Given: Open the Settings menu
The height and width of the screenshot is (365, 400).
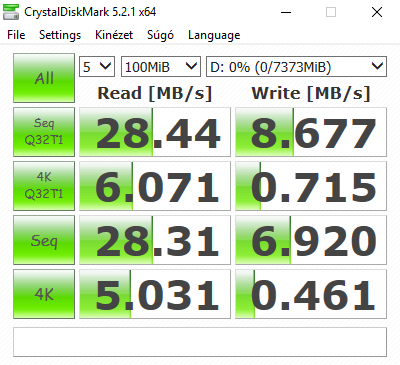Looking at the screenshot, I should click(x=60, y=35).
